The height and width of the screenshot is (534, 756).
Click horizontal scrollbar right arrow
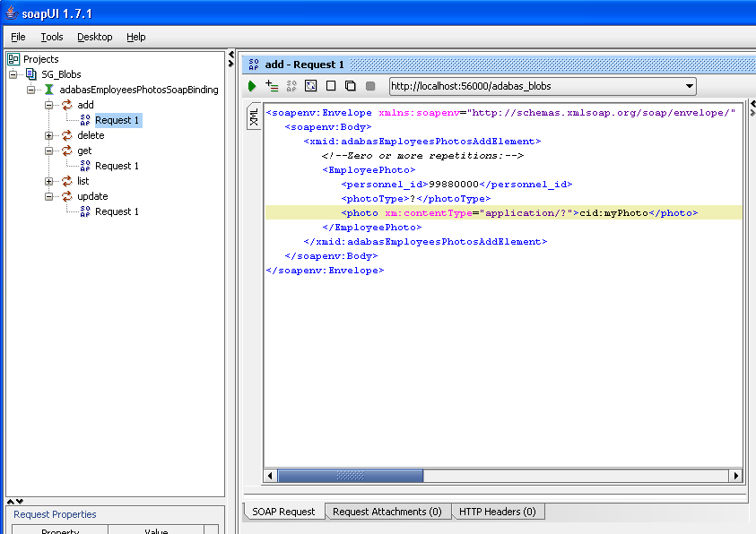pos(735,476)
